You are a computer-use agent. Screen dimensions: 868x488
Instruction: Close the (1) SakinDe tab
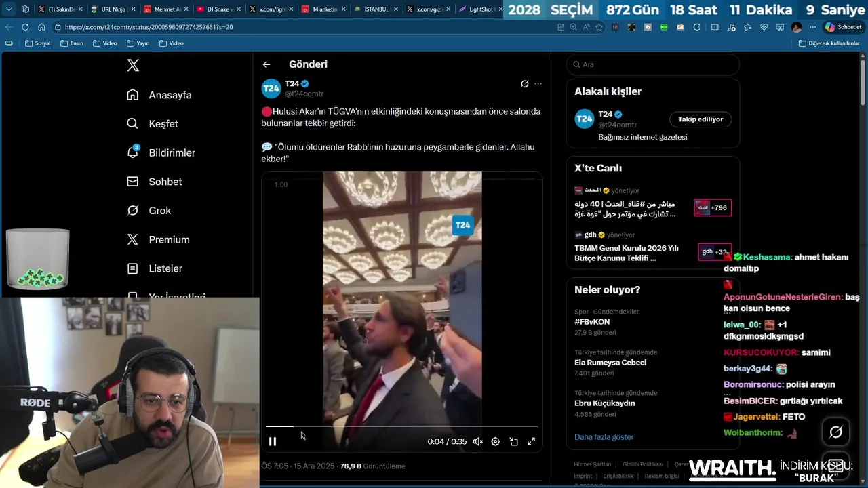pos(80,9)
